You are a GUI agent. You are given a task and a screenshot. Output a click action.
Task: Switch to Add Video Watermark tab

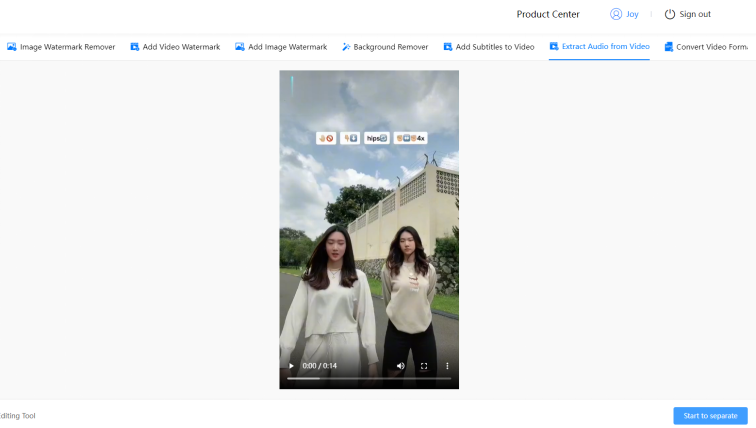pos(175,47)
